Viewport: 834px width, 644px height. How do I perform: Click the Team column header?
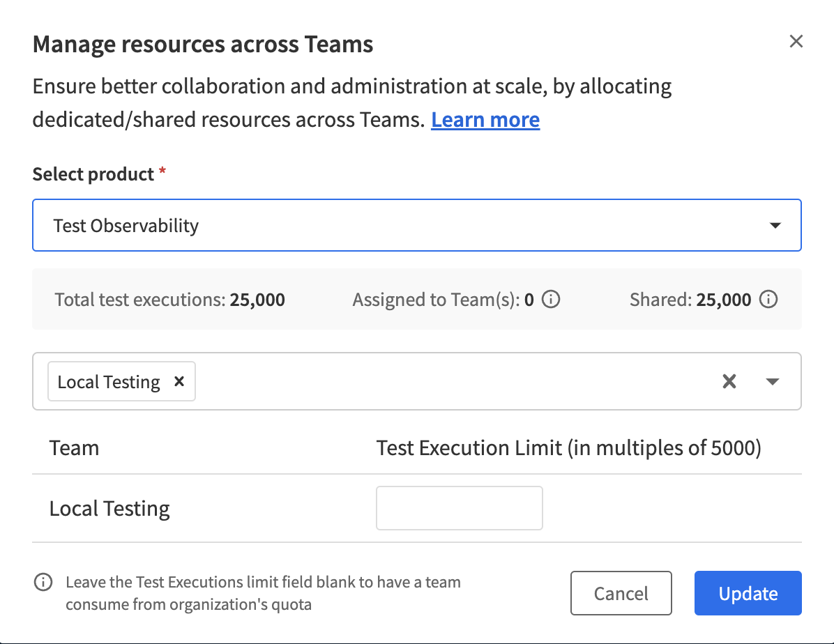point(75,447)
